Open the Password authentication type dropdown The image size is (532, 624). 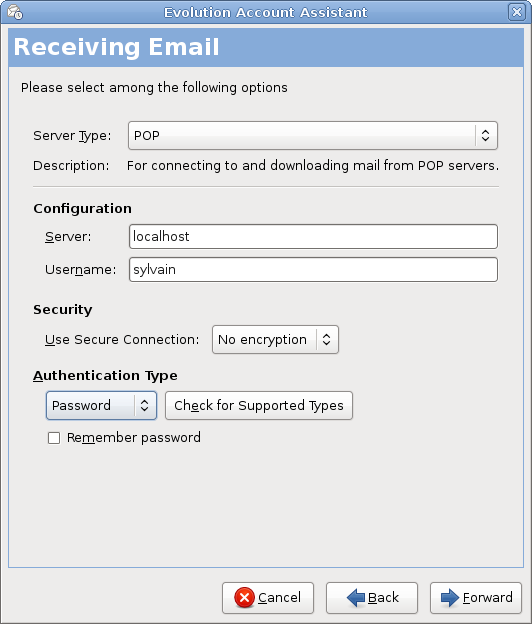click(x=101, y=406)
